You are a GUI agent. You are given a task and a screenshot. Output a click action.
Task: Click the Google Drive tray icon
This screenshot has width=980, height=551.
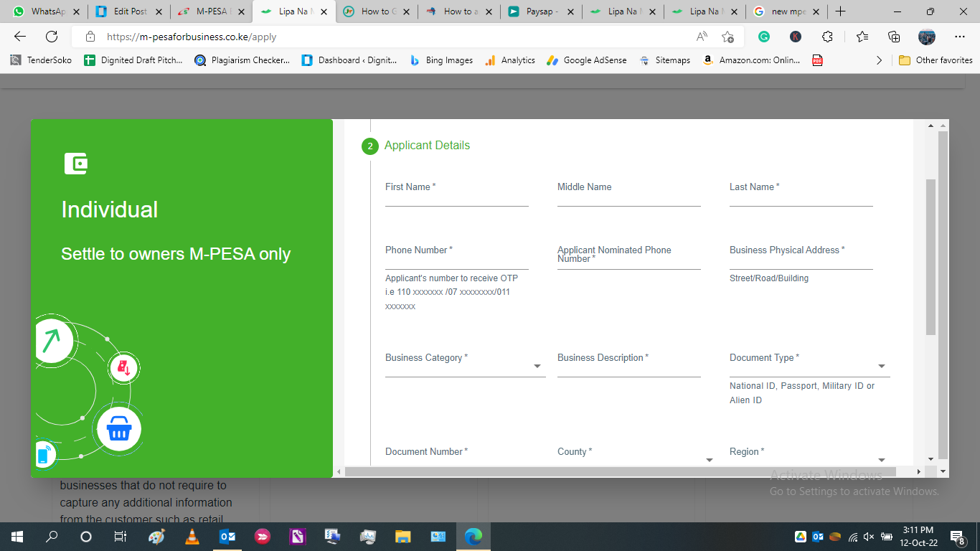click(x=801, y=537)
